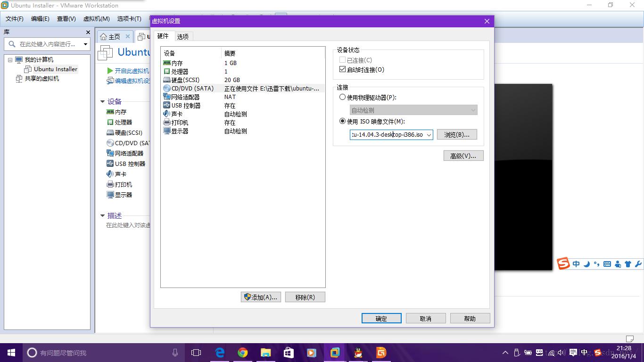This screenshot has height=362, width=644.
Task: Select the 网络适配器 row in settings dialog
Action: (243, 97)
